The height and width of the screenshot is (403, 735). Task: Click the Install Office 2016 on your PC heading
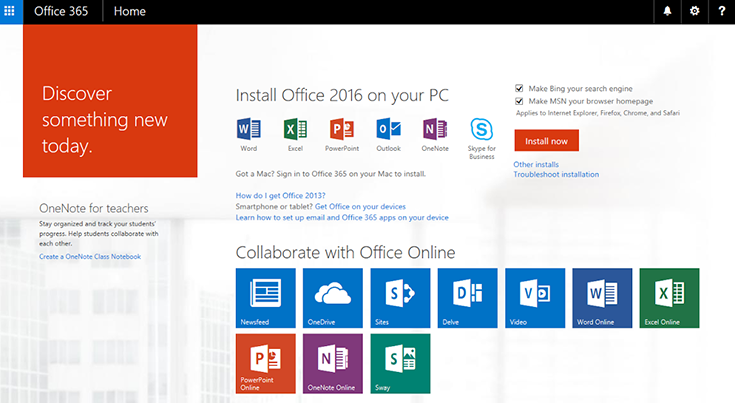coord(342,95)
